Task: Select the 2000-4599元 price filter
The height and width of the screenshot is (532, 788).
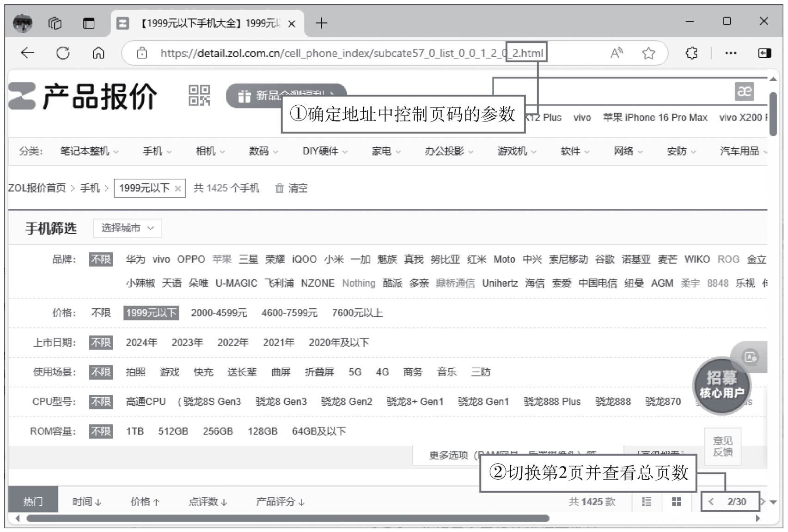Action: 219,313
